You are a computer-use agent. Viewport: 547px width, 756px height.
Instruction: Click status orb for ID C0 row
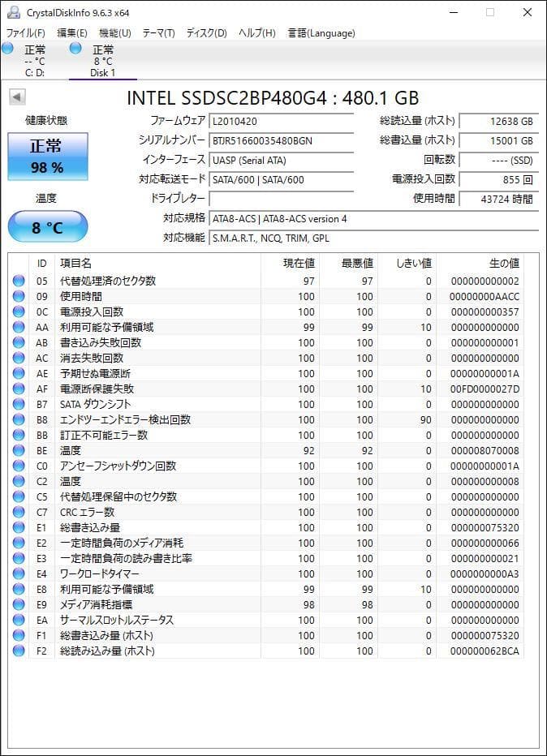pyautogui.click(x=19, y=466)
